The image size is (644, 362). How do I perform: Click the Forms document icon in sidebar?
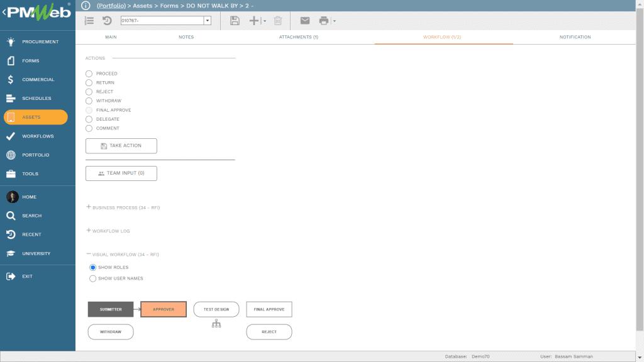pos(11,61)
